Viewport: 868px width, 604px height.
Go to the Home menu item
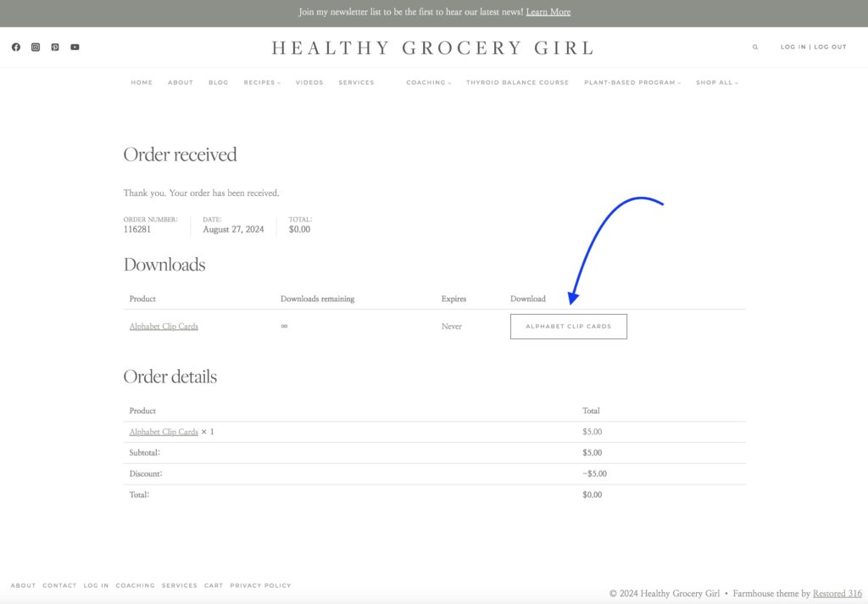coord(142,83)
